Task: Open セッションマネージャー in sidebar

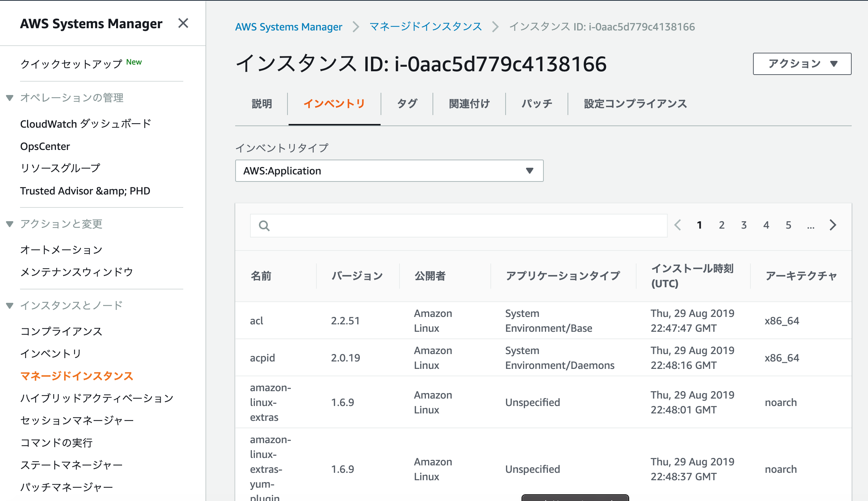Action: pos(77,420)
